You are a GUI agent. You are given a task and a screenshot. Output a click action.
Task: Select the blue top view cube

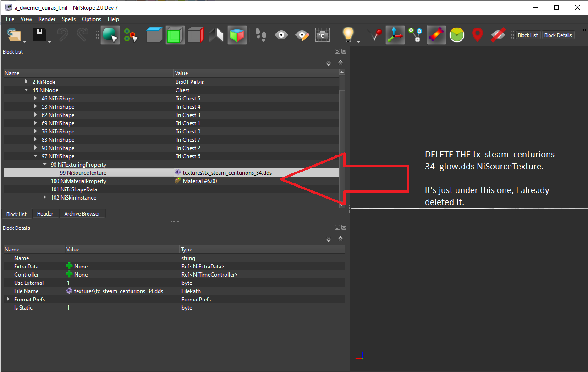tap(154, 35)
